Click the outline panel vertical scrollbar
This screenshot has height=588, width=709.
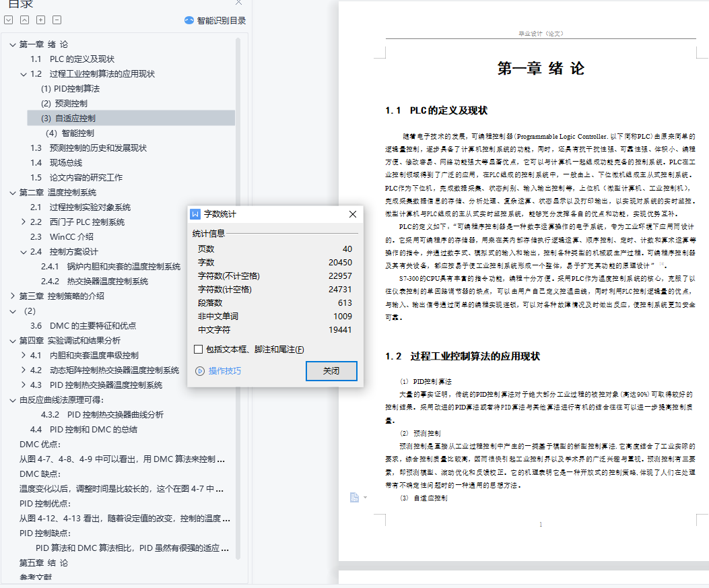tap(238, 269)
